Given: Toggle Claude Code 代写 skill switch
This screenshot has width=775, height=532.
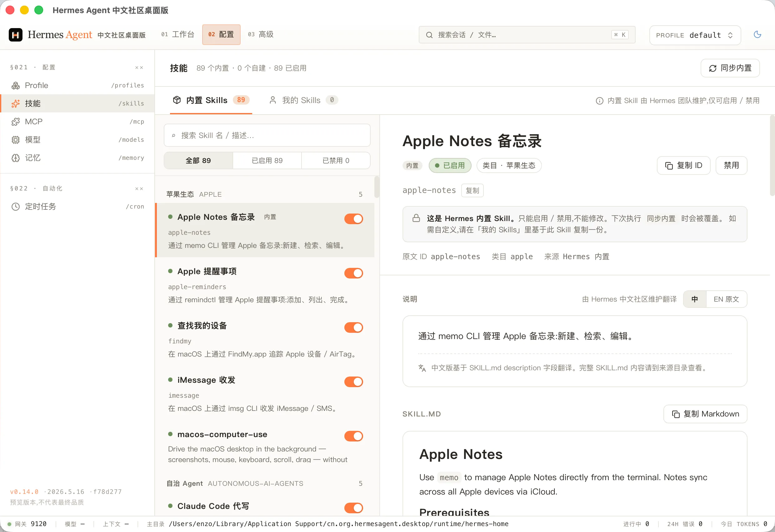Looking at the screenshot, I should coord(354,508).
